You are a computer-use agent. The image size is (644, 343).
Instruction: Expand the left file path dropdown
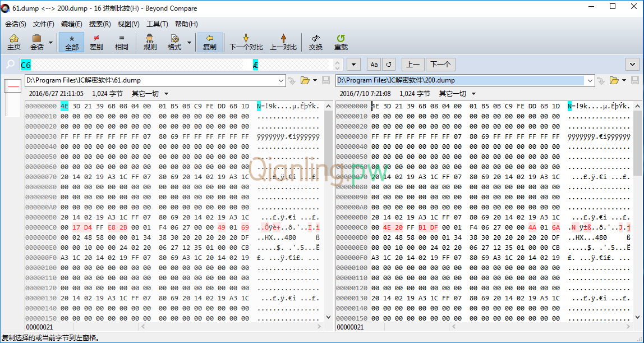[x=281, y=81]
